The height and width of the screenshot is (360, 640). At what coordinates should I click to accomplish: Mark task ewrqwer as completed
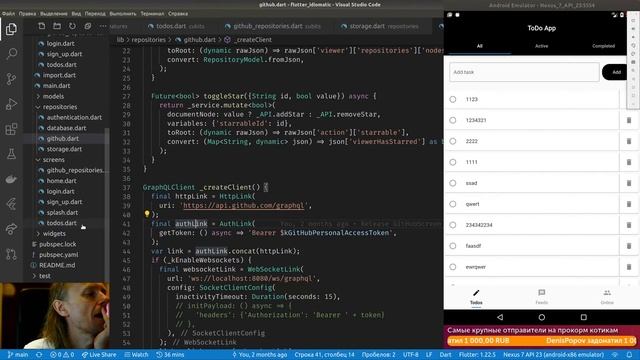point(453,267)
